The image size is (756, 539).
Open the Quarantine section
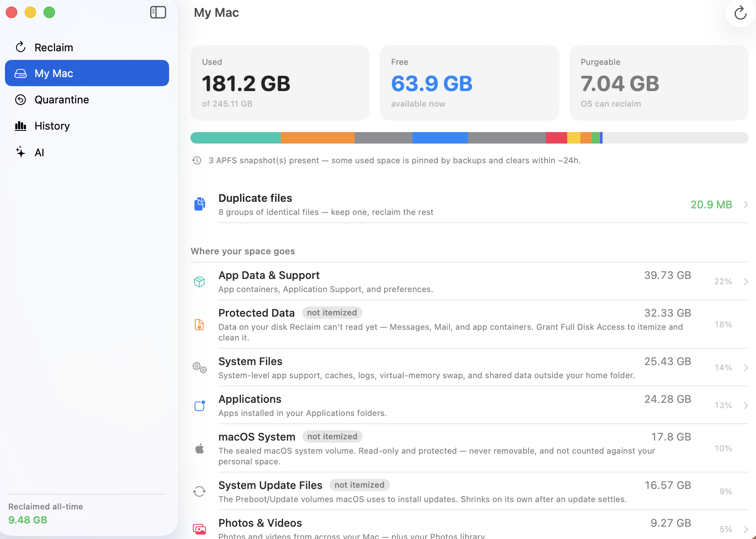[87, 100]
